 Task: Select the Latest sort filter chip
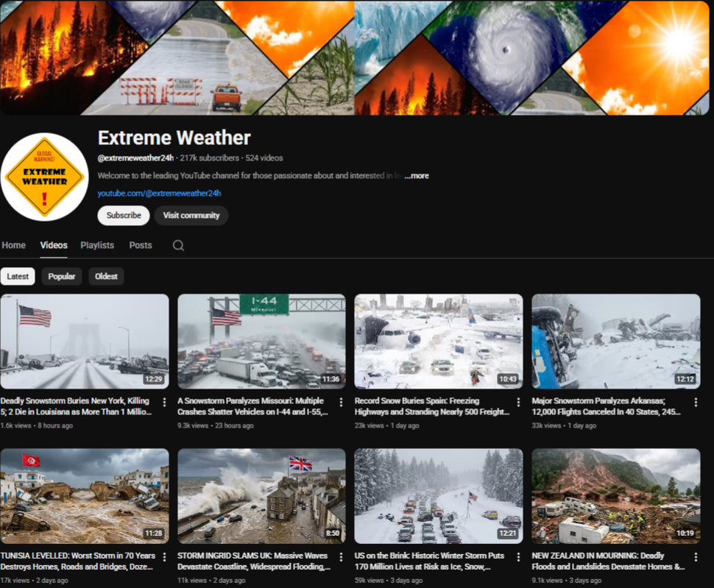click(18, 277)
